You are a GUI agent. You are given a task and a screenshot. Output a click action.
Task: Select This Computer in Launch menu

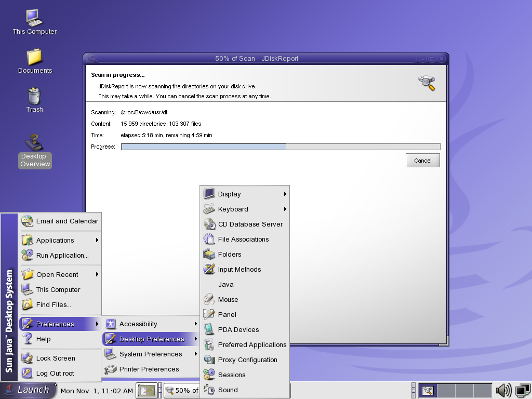tap(60, 289)
